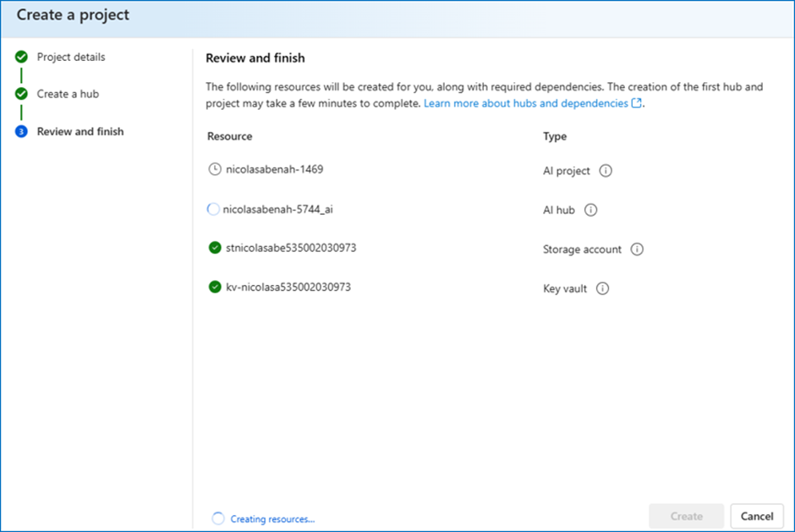The image size is (795, 532).
Task: Click clock pending icon beside nicolasabenah-1469
Action: (215, 169)
